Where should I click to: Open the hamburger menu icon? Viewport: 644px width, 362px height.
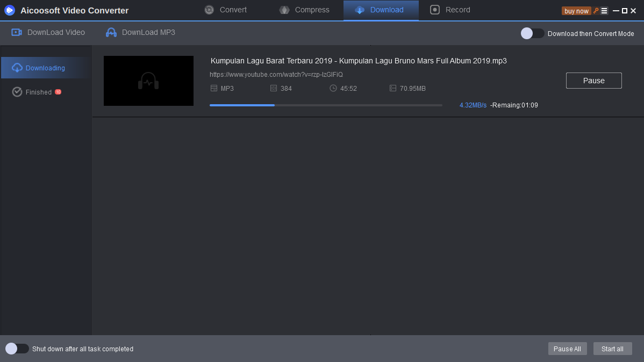[x=604, y=11]
